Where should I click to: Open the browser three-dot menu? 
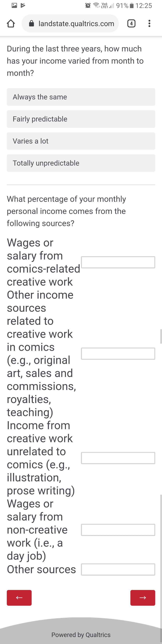tap(149, 24)
